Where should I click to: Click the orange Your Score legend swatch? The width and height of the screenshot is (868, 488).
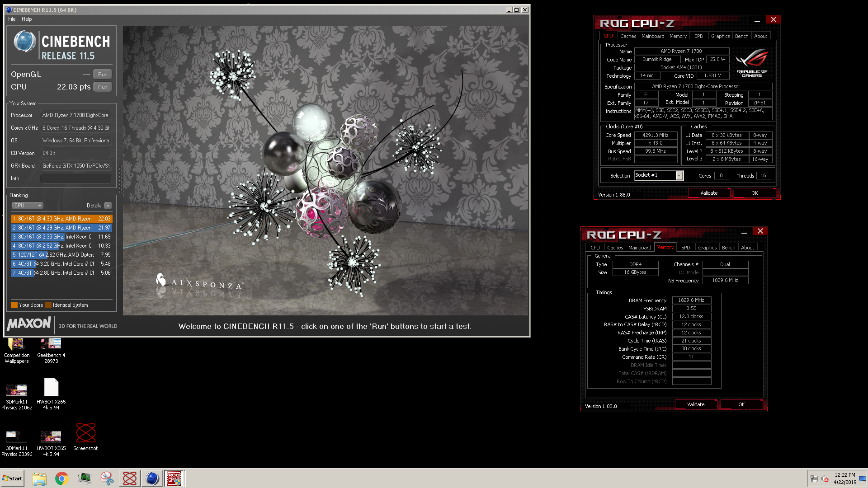[14, 305]
